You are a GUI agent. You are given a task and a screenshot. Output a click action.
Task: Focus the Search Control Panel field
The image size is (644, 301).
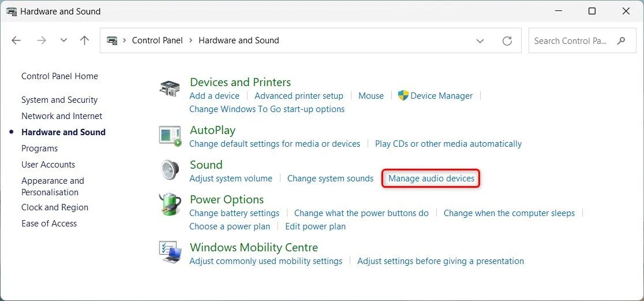coord(582,40)
